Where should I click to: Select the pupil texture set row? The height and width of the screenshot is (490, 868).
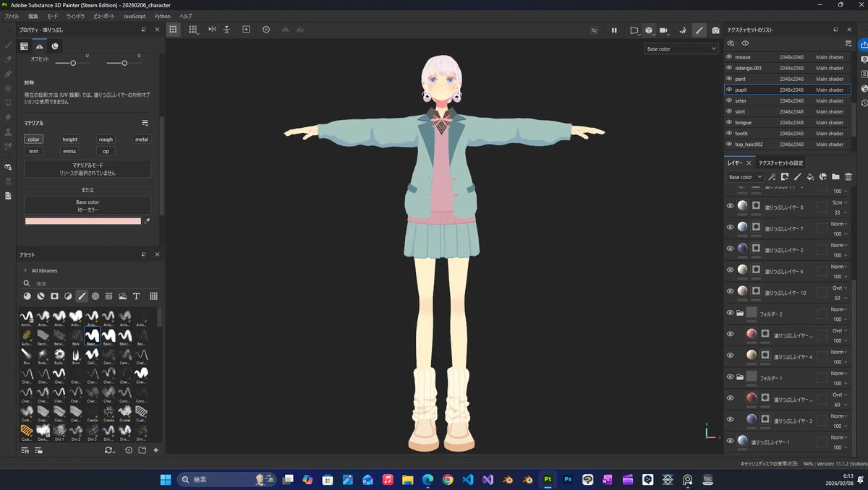point(788,90)
